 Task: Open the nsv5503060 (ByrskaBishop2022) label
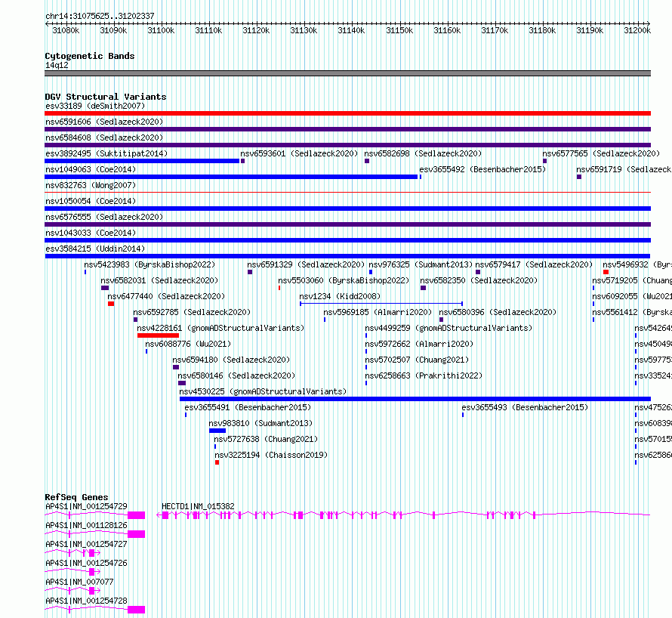point(344,280)
